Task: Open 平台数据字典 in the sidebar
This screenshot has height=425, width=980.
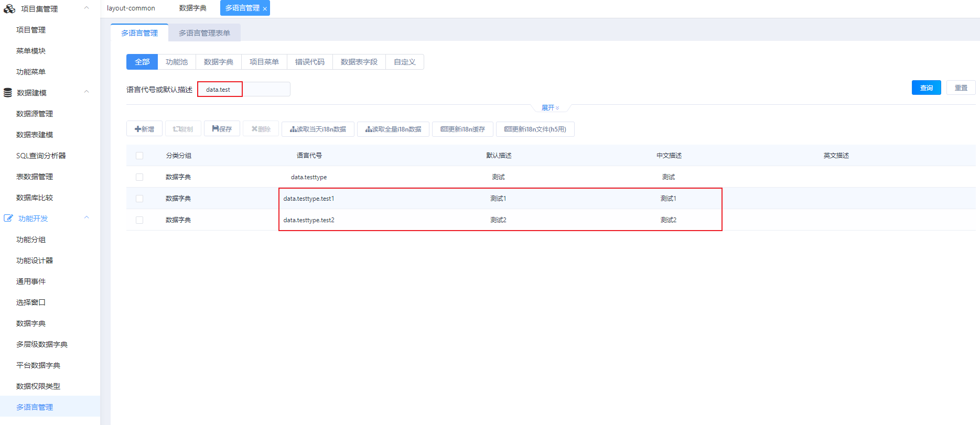Action: [x=38, y=365]
